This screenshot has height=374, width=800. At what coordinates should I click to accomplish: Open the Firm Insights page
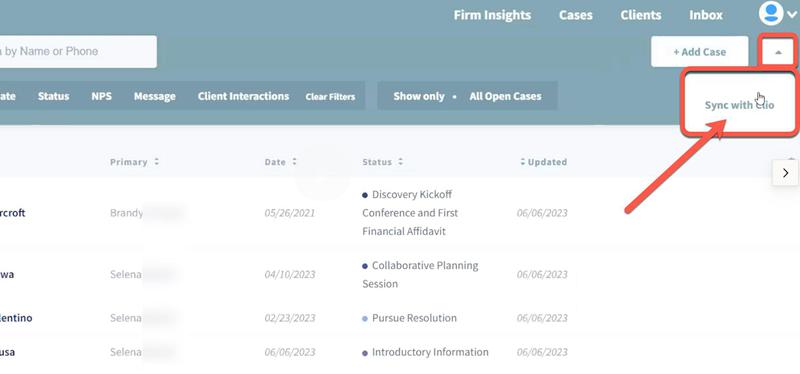[492, 15]
